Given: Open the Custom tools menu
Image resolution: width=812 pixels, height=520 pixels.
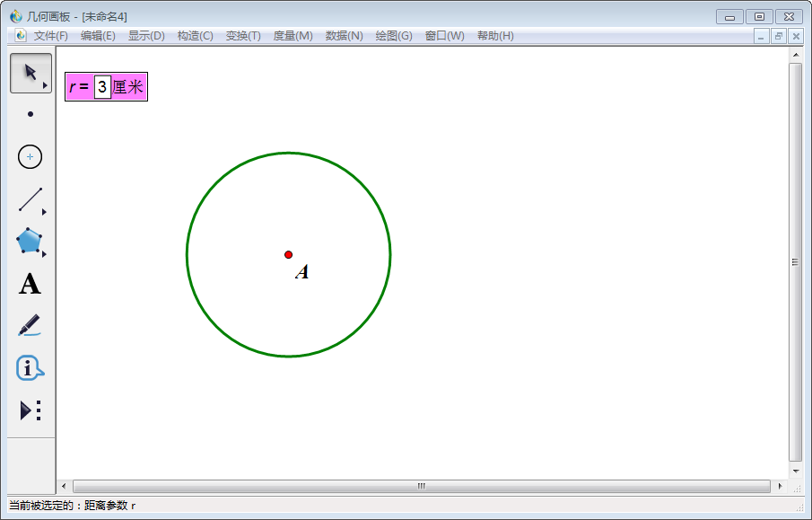Looking at the screenshot, I should 30,410.
